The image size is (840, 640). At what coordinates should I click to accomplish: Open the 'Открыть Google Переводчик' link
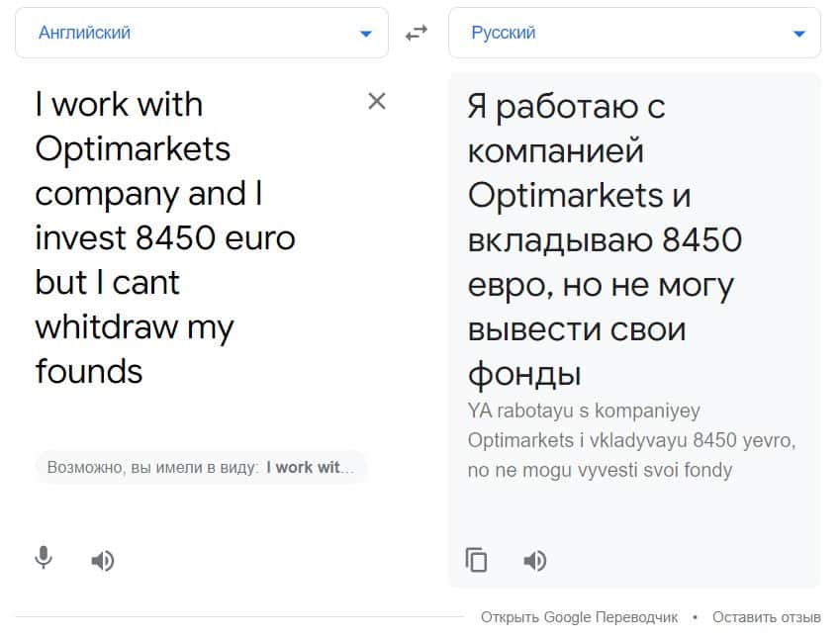pos(579,617)
